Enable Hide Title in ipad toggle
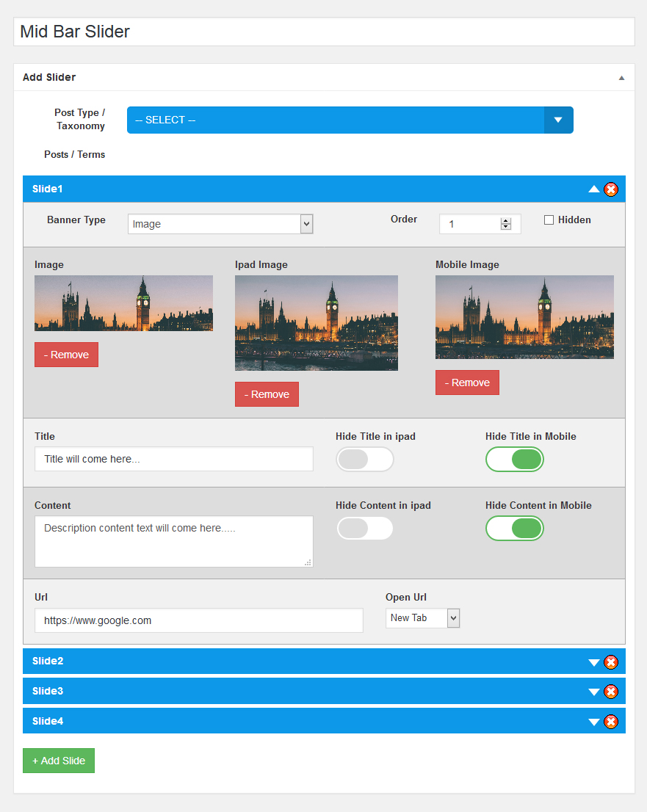The width and height of the screenshot is (647, 812). (365, 460)
